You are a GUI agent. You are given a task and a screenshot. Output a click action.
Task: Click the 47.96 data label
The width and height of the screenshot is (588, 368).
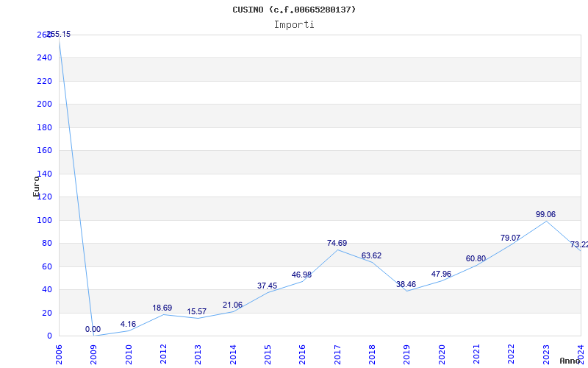coord(441,274)
